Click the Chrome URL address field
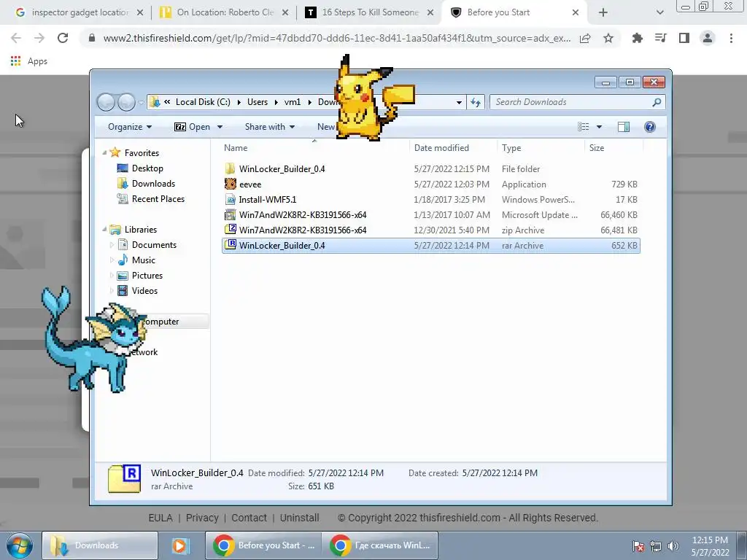 336,38
